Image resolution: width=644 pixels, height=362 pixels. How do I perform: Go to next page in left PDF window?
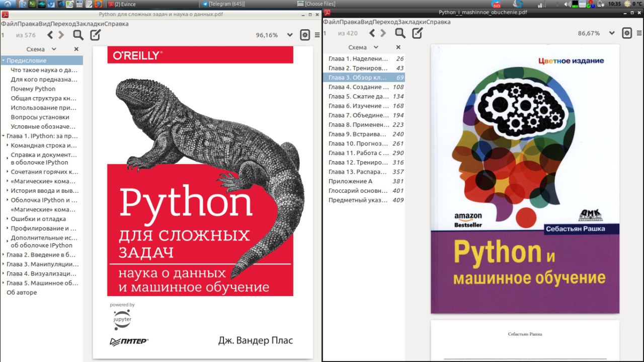(61, 35)
